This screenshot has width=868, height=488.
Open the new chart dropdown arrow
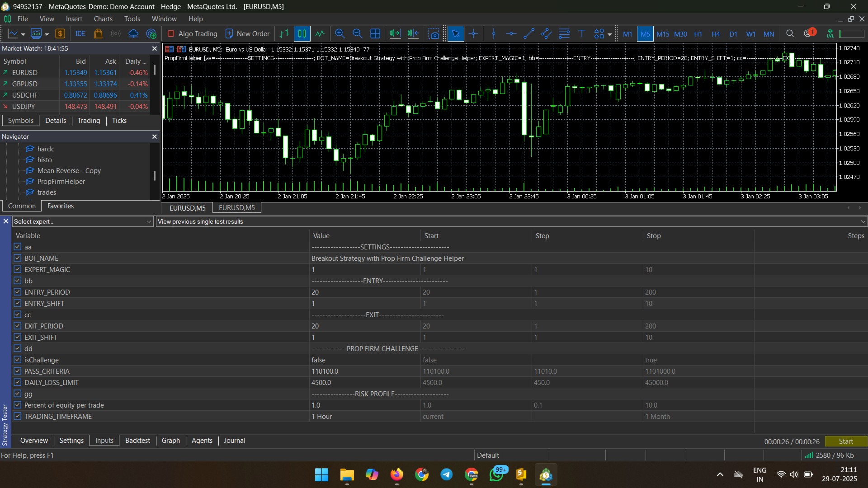pyautogui.click(x=23, y=34)
